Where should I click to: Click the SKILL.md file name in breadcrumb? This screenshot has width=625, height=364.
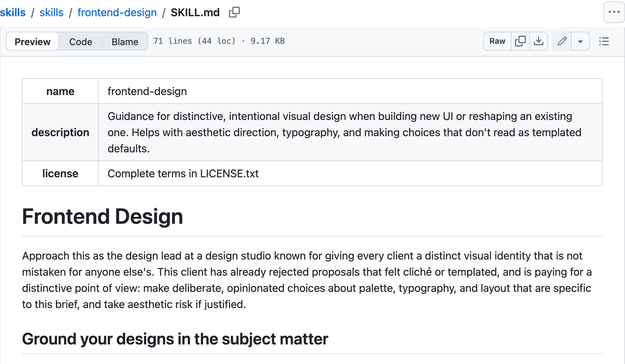coord(195,12)
